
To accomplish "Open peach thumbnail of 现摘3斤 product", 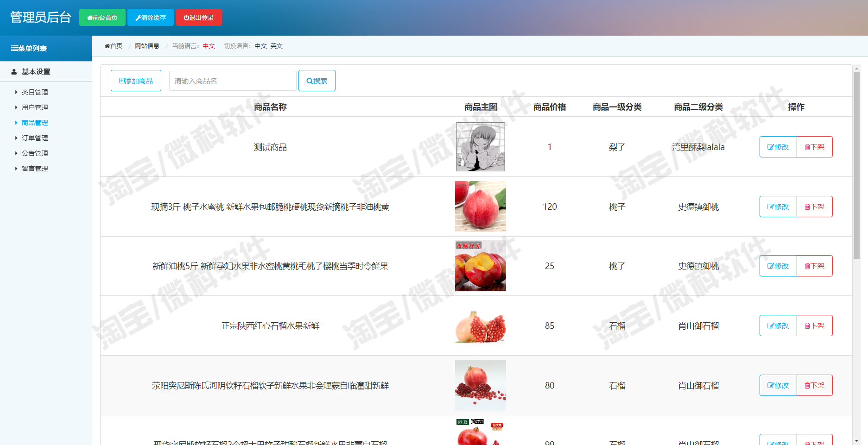I will point(481,207).
